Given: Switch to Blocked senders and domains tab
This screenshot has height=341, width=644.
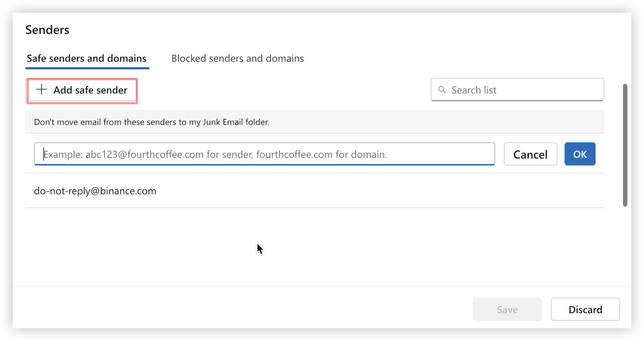Looking at the screenshot, I should [237, 58].
